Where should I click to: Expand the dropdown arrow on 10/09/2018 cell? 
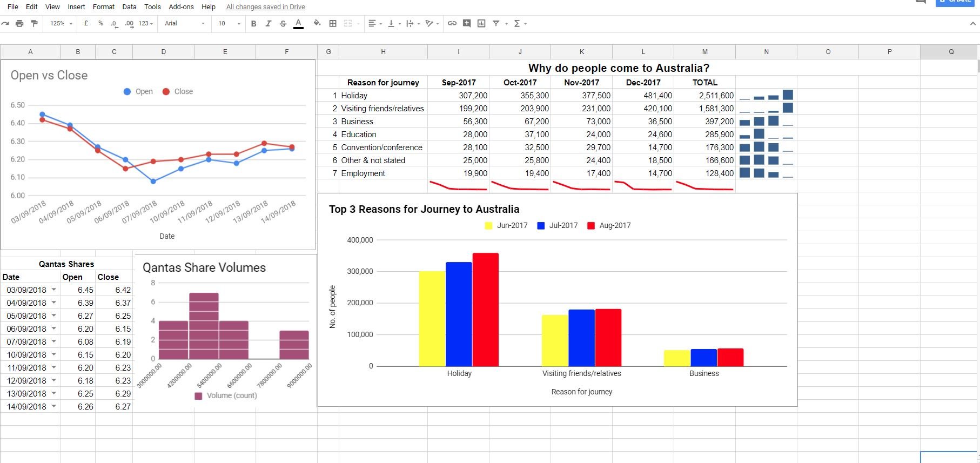pyautogui.click(x=53, y=354)
